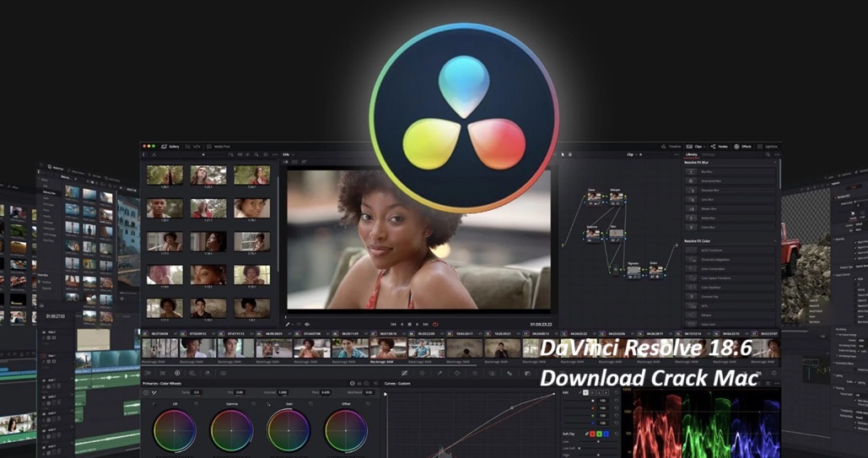The image size is (868, 458).
Task: Open the Motion Effects palette icon
Action: [x=223, y=374]
